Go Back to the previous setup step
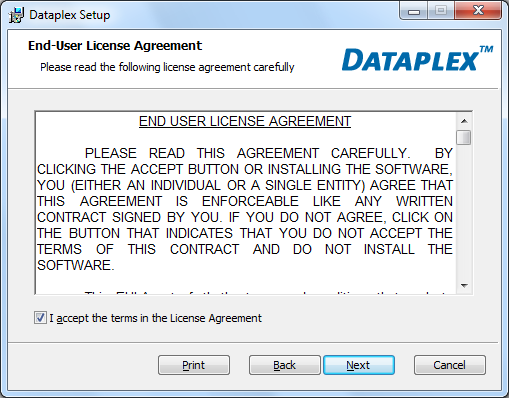 (284, 365)
